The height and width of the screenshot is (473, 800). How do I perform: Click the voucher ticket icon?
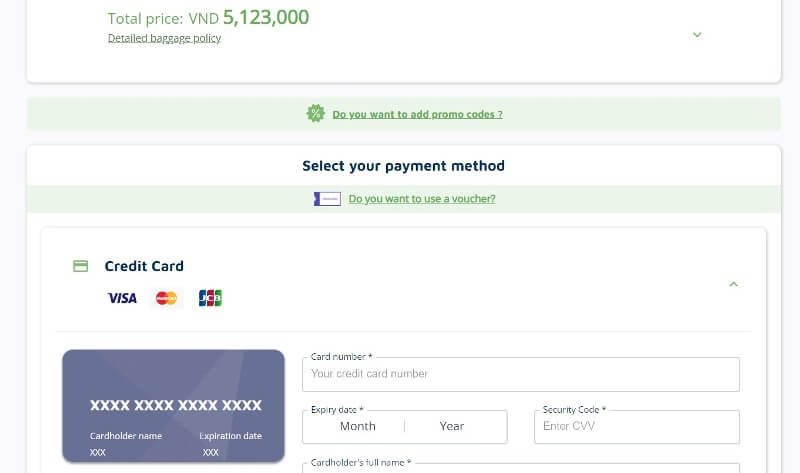point(327,199)
